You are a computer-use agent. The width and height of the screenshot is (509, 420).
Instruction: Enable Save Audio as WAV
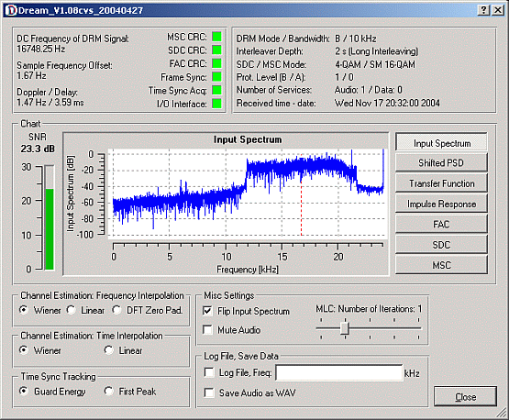coord(209,392)
